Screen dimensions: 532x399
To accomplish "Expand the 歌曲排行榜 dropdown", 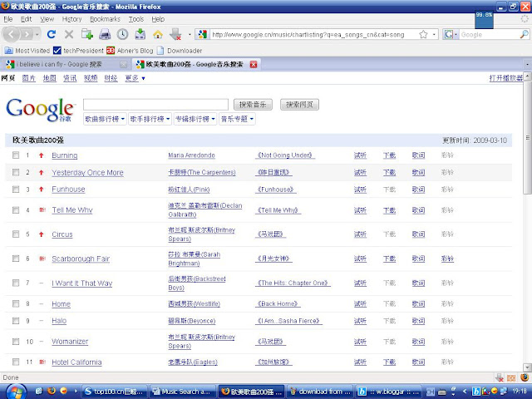I will [105, 119].
